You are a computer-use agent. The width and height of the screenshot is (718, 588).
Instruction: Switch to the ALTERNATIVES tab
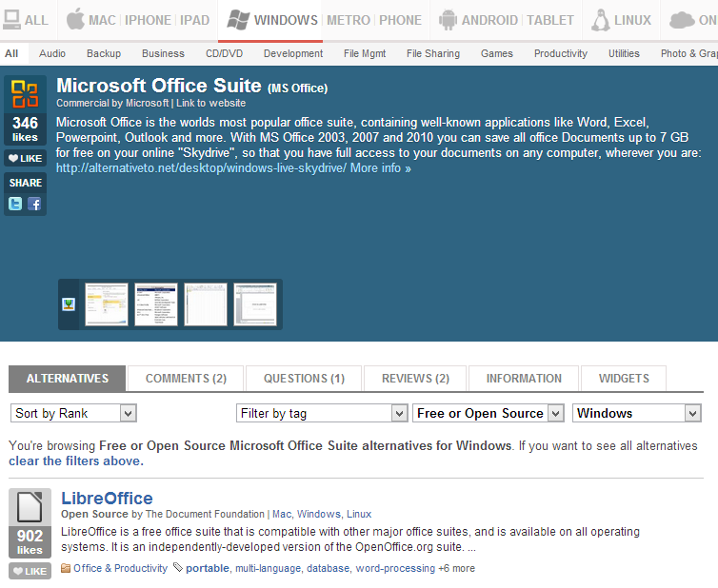tap(68, 379)
